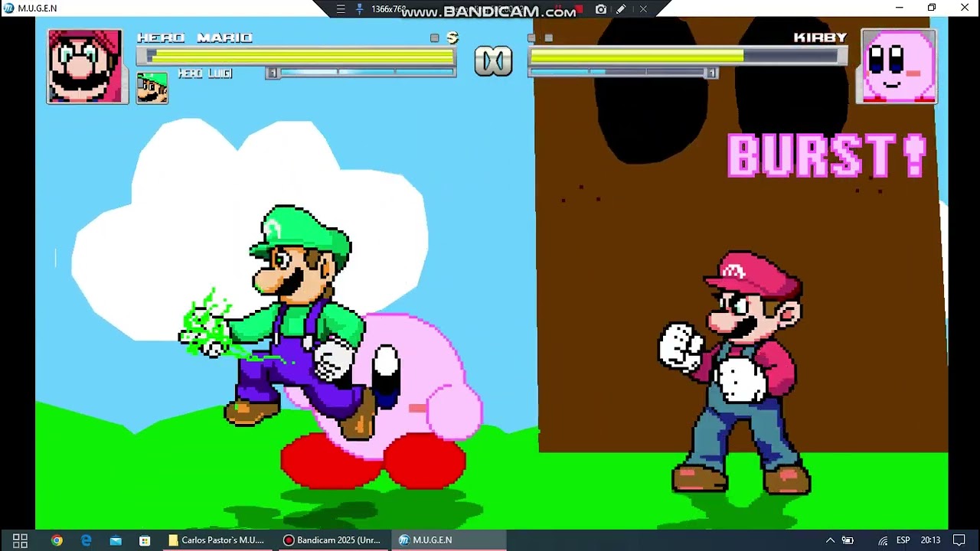Launch Google Chrome from the taskbar
The width and height of the screenshot is (980, 551).
tap(57, 540)
